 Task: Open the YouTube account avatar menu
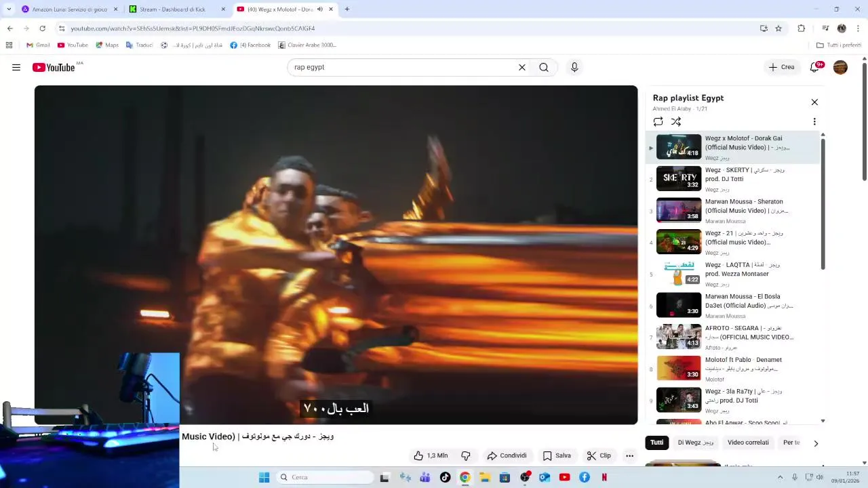click(x=840, y=67)
